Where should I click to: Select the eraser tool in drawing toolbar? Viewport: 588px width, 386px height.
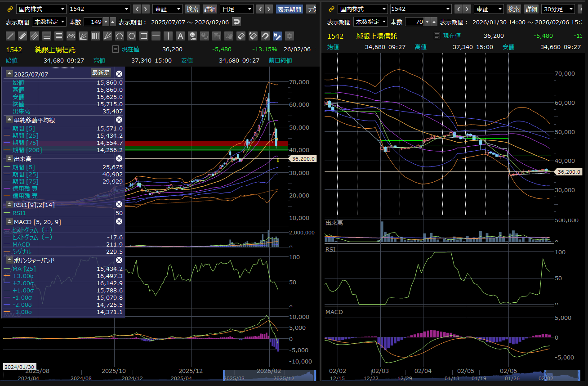click(241, 36)
